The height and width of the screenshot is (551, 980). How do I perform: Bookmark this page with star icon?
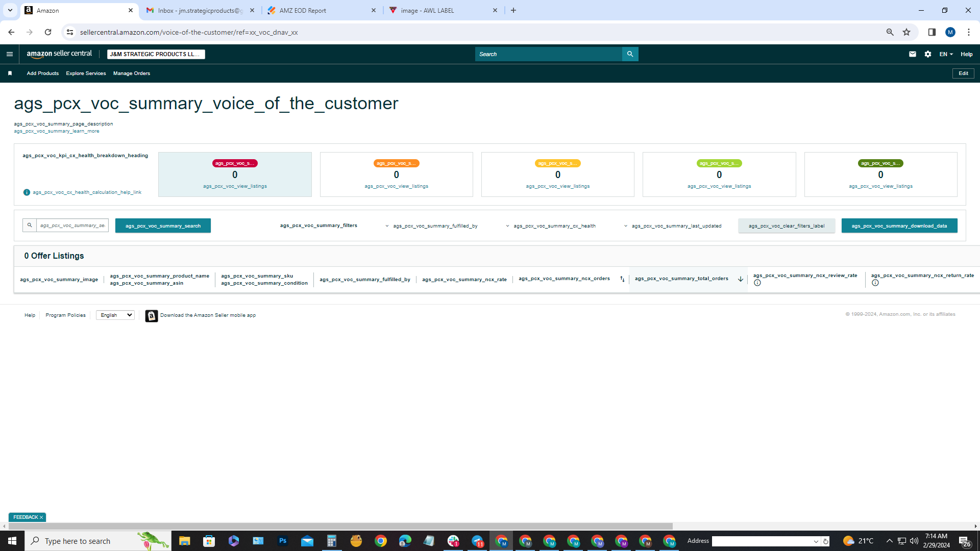coord(906,32)
